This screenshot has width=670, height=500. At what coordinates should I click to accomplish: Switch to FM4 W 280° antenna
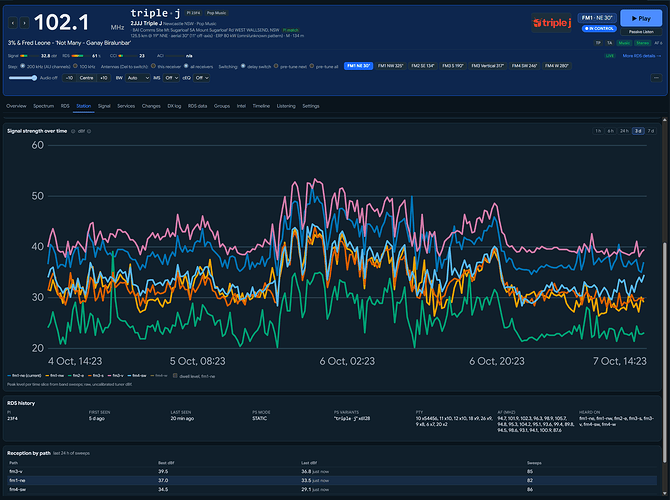pyautogui.click(x=557, y=66)
